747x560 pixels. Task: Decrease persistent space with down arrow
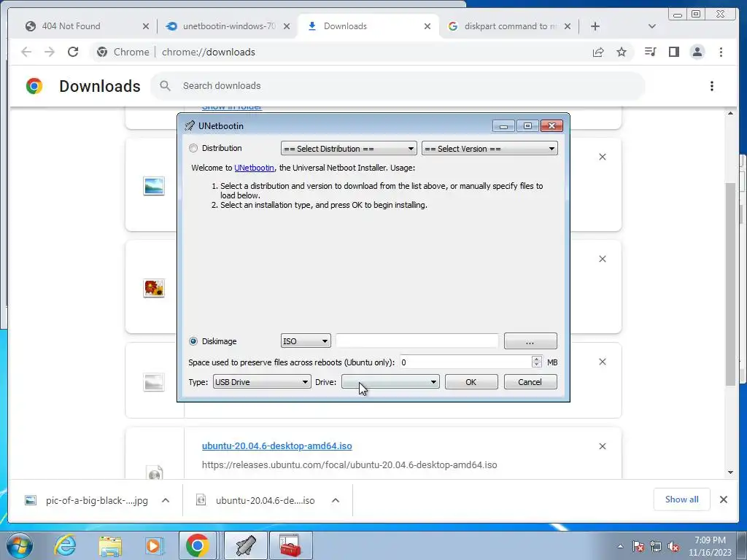tap(536, 366)
